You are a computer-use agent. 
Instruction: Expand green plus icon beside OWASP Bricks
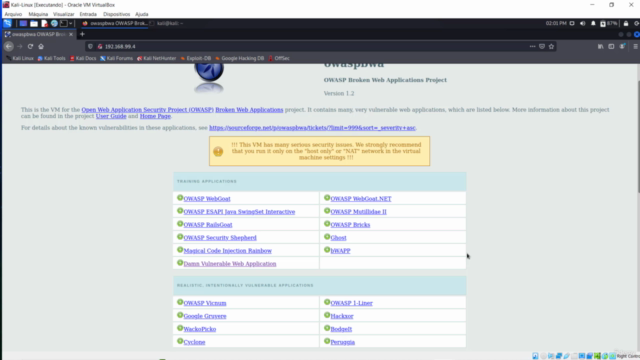tap(327, 224)
